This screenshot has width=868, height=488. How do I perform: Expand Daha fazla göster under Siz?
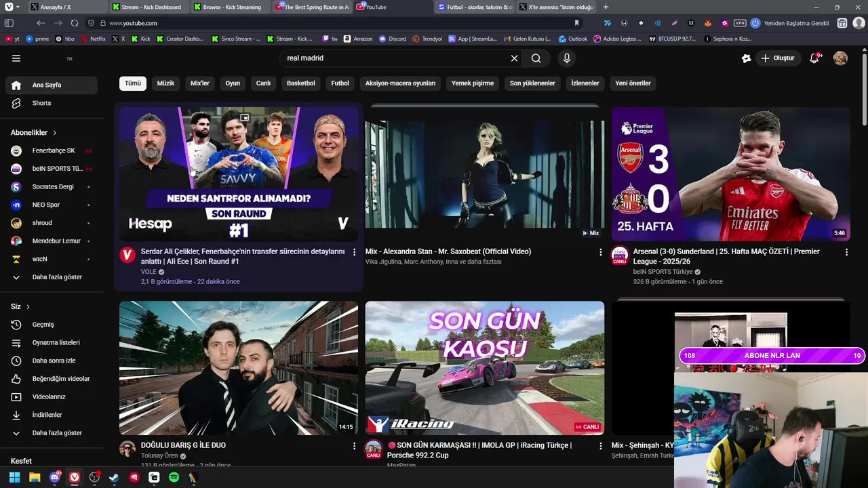tap(52, 433)
